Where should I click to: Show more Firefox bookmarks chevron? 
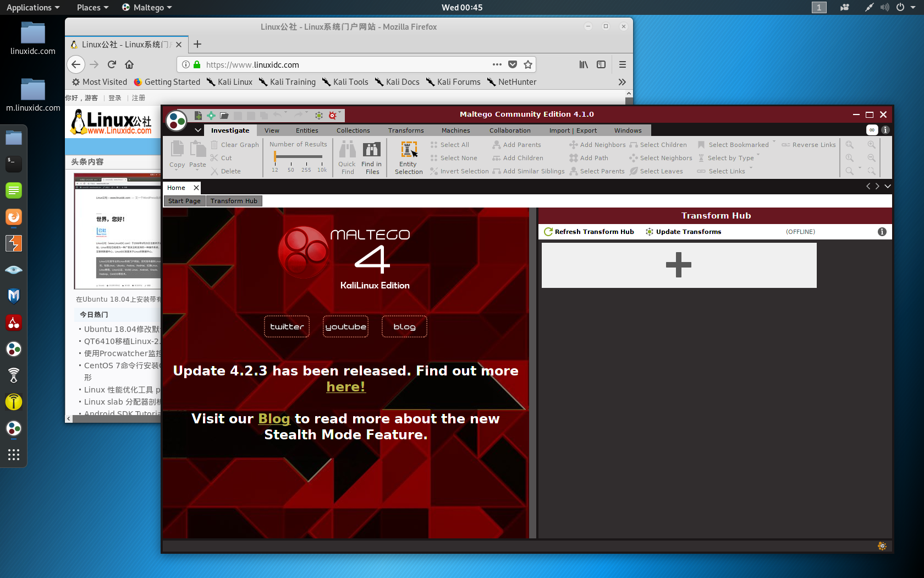click(x=622, y=82)
